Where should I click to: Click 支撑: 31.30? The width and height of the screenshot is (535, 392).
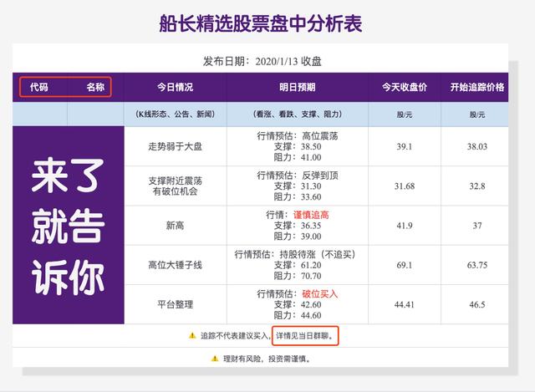tap(298, 186)
